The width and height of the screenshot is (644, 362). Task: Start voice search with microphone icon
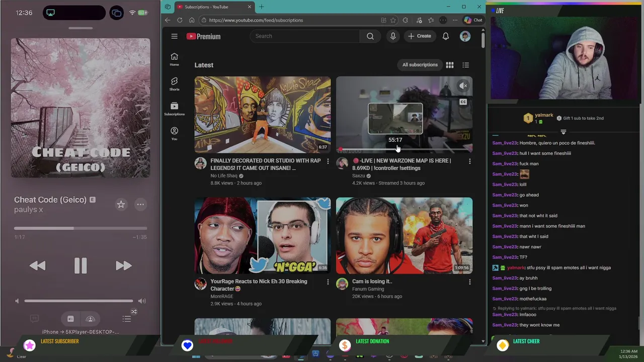point(393,36)
